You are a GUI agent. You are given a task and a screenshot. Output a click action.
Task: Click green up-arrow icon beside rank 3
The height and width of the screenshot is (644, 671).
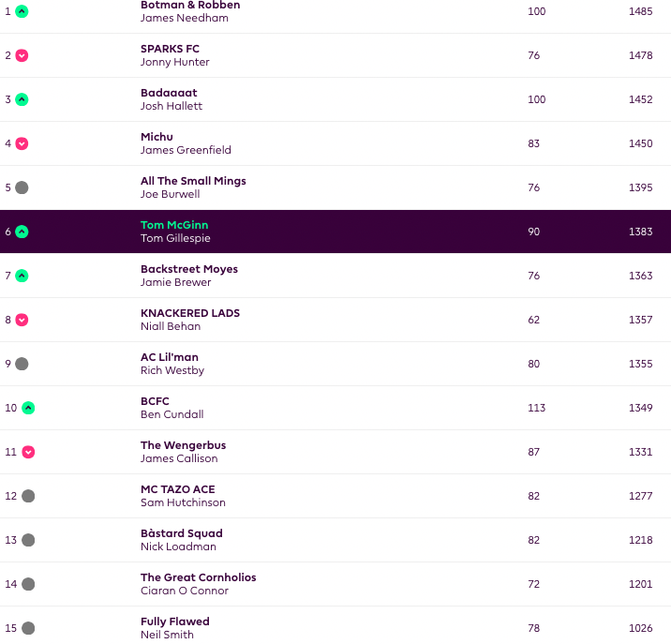pos(22,99)
